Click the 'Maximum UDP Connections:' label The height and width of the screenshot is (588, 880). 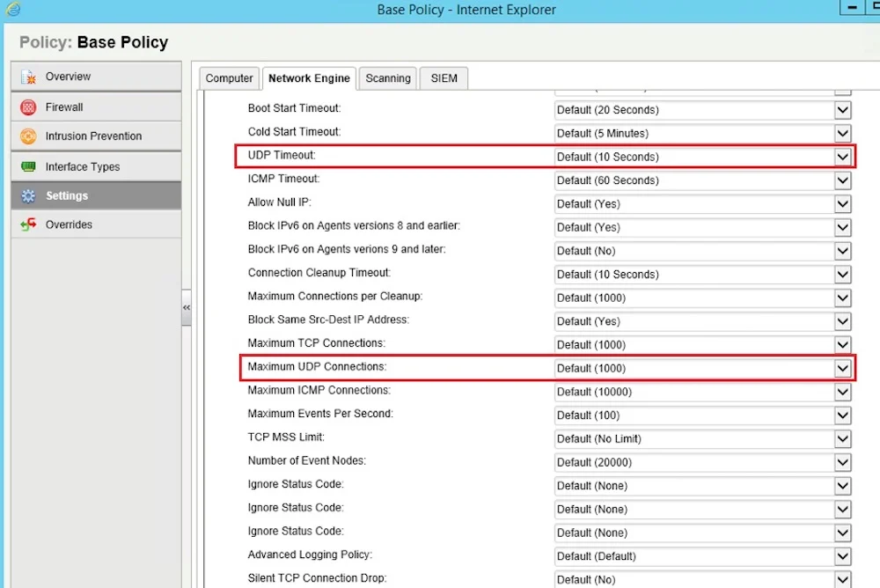(x=317, y=367)
